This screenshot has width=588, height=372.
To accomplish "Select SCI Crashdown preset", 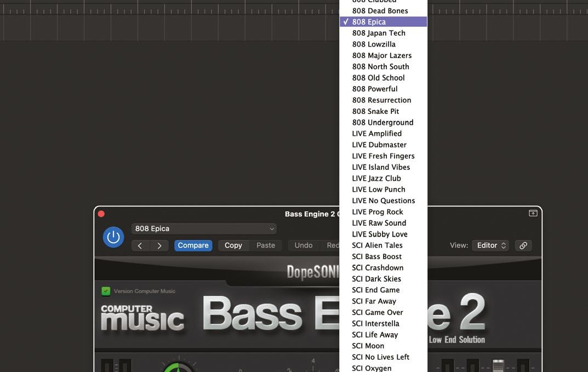I will [383, 268].
